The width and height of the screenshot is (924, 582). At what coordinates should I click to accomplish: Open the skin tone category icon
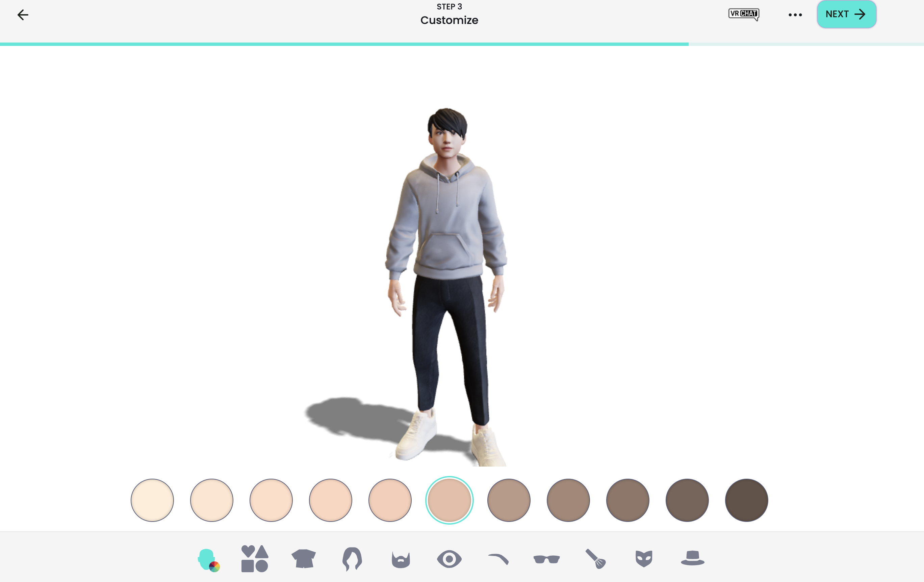(x=208, y=560)
